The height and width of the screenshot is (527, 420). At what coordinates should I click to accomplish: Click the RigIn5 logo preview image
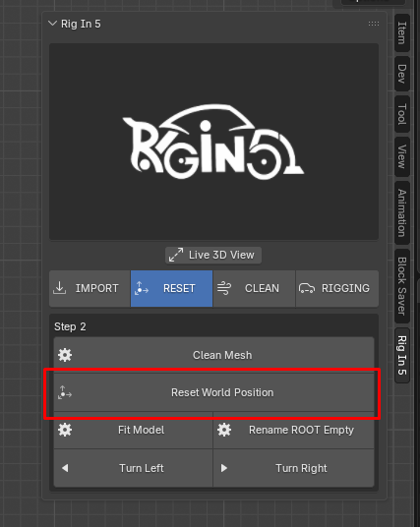(x=213, y=142)
